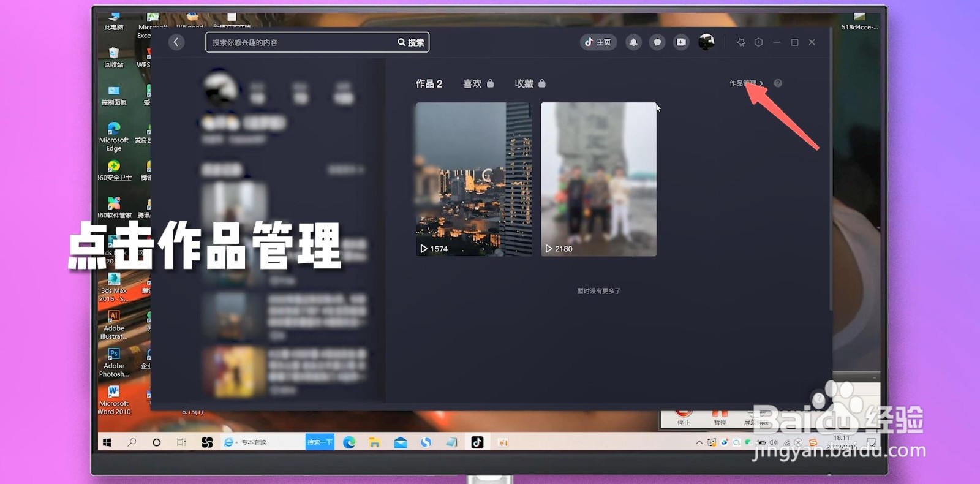Screen dimensions: 980x484
Task: Click the 暂停 button in recorder window
Action: 720,418
